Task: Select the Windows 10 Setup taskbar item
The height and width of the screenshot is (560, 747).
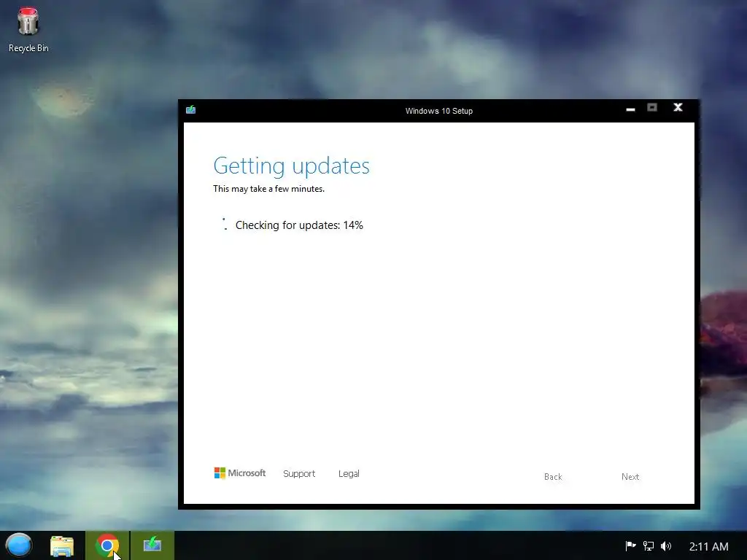Action: pos(152,545)
